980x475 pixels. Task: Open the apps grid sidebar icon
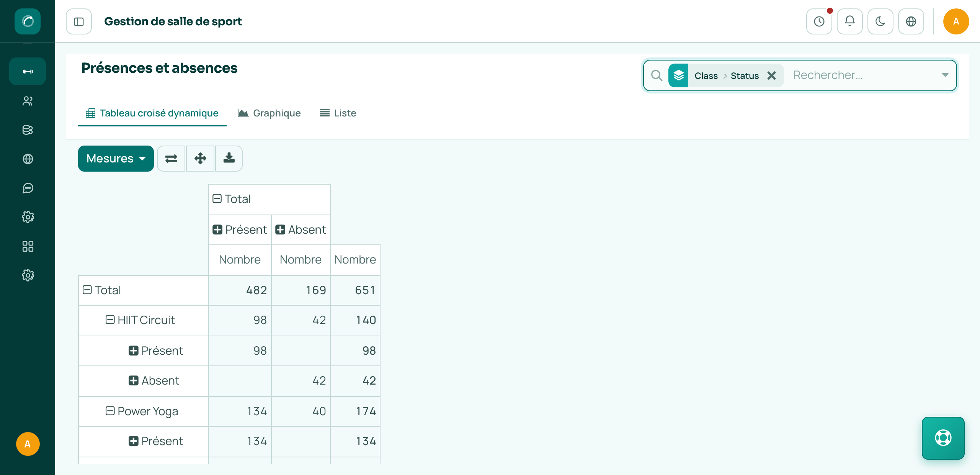tap(28, 246)
